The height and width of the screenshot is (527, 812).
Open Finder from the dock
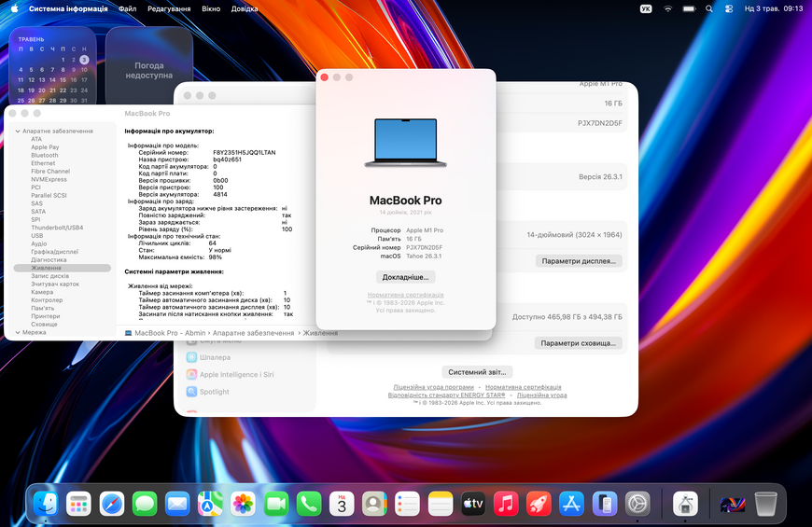point(46,504)
